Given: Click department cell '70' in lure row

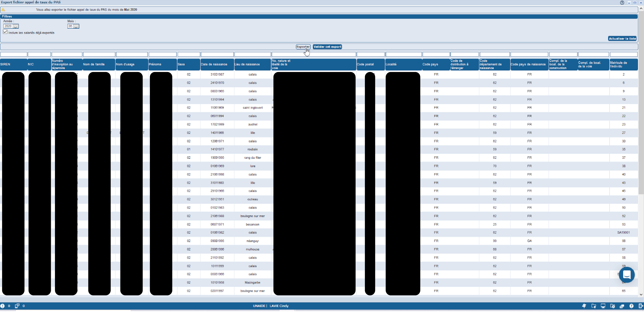Looking at the screenshot, I should (x=495, y=166).
